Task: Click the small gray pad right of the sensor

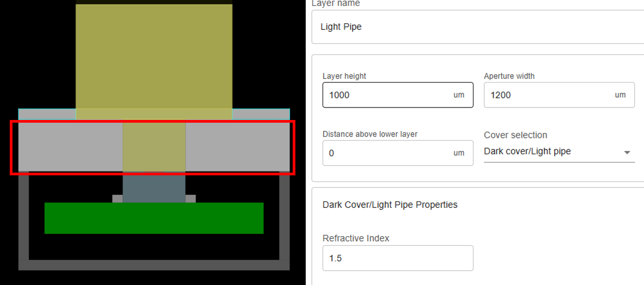Action: 190,199
